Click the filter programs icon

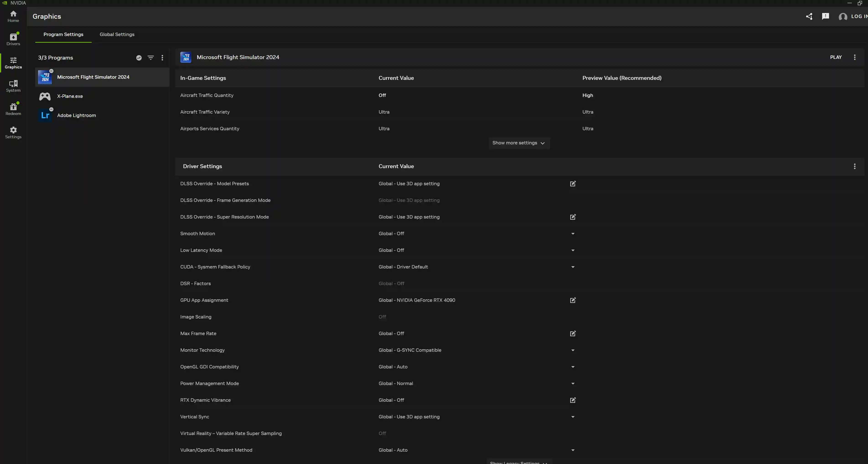[151, 58]
